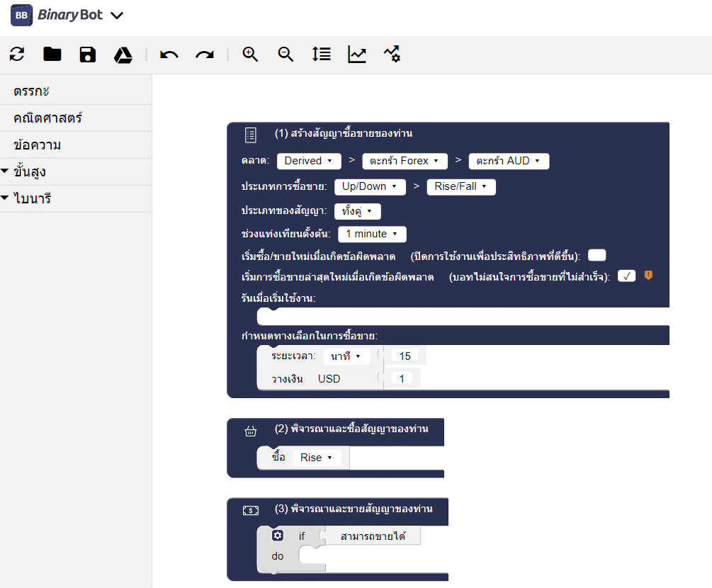
Task: Open the trading view settings icon
Action: (392, 55)
